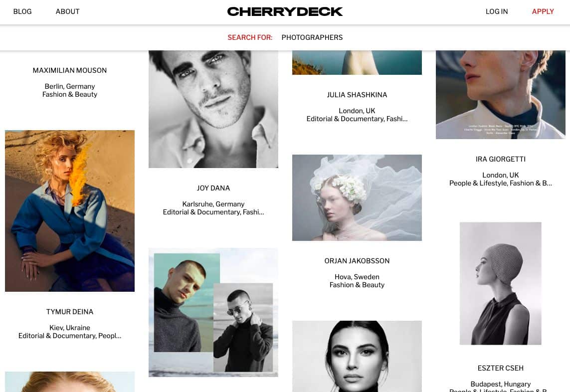Click the CHERRYDECK logo
This screenshot has height=392, width=570.
pyautogui.click(x=285, y=11)
